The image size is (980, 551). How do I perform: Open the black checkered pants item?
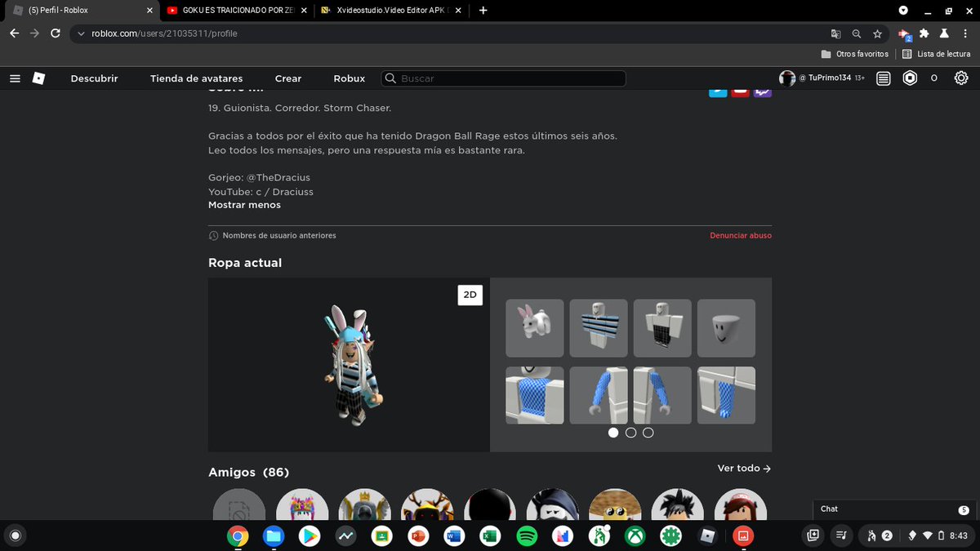click(x=662, y=328)
